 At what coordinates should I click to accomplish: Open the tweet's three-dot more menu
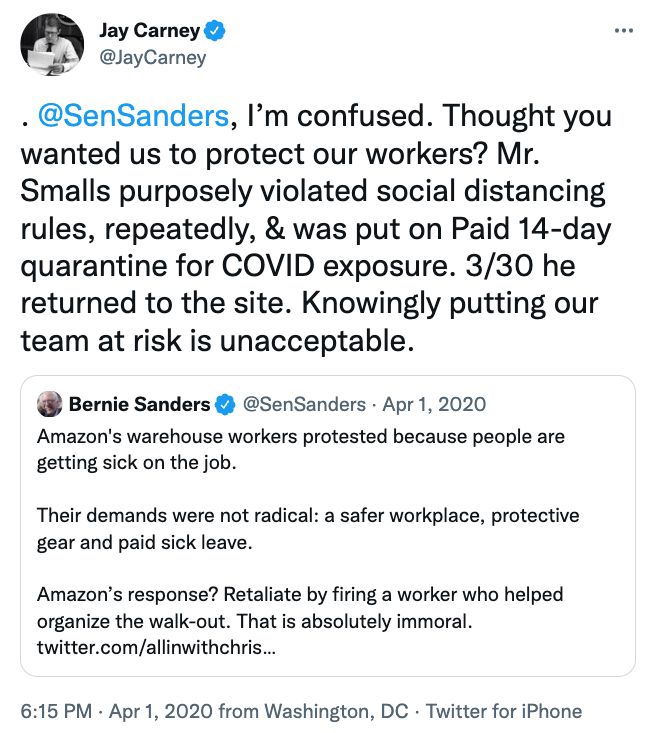(624, 31)
